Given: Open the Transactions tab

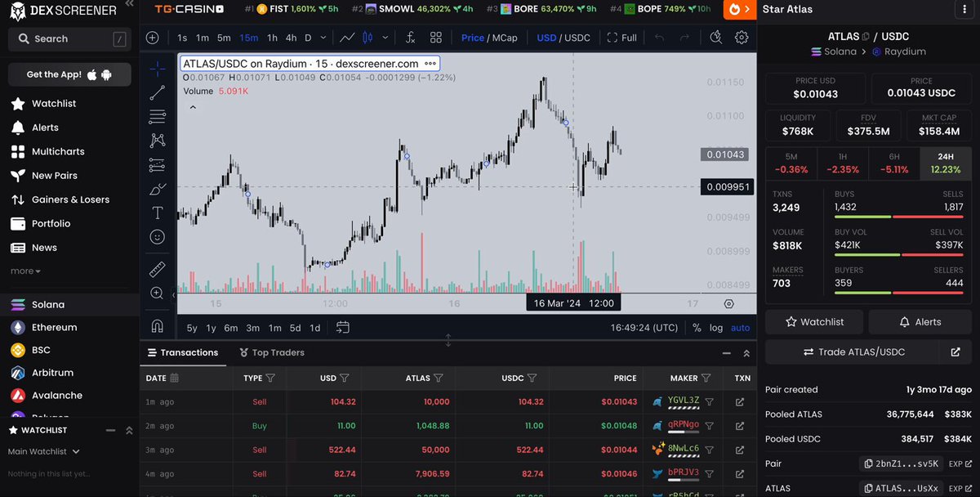Looking at the screenshot, I should [x=182, y=352].
